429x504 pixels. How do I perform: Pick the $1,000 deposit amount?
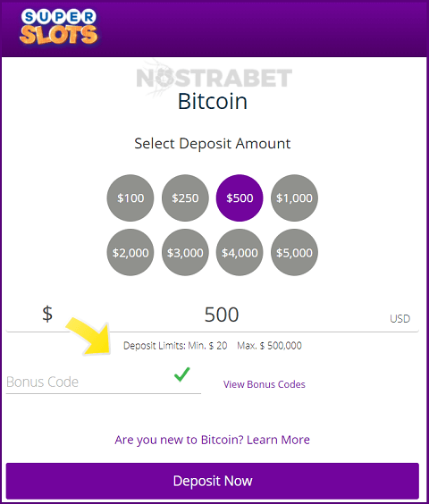click(x=294, y=198)
